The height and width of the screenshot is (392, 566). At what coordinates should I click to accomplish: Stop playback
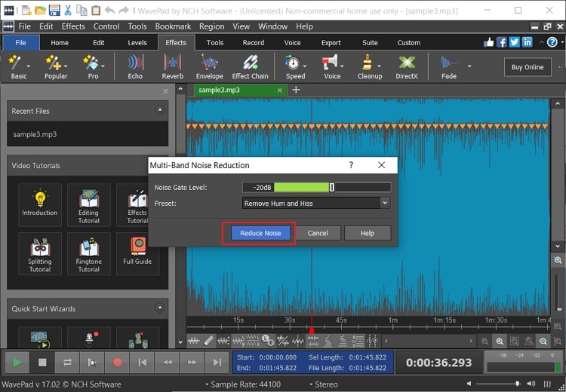coord(42,362)
